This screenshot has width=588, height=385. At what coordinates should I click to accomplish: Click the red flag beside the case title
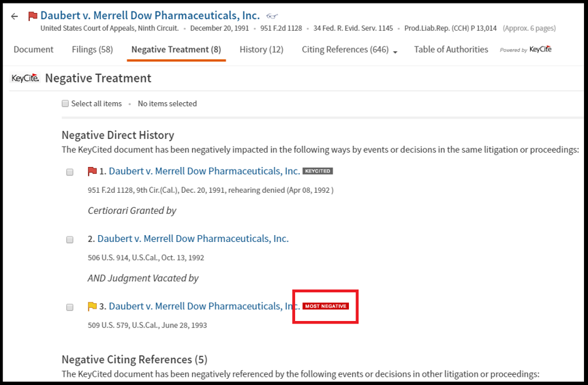tap(33, 16)
